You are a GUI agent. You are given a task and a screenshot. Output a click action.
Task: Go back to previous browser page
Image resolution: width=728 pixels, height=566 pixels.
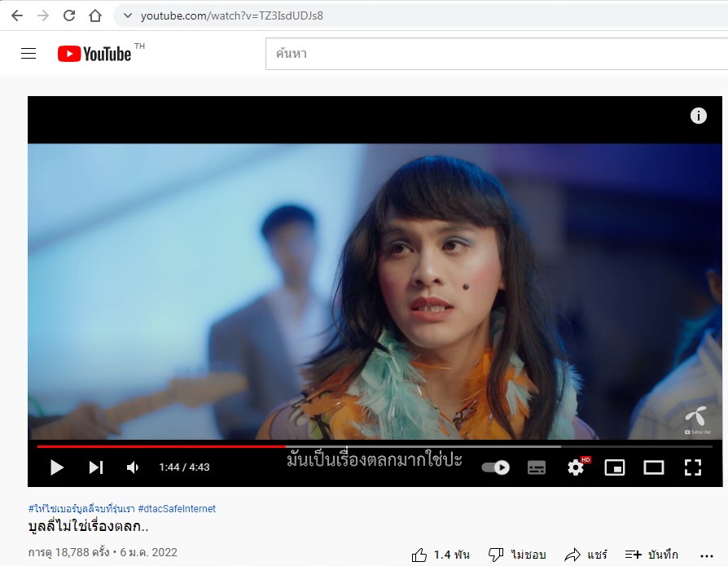point(17,15)
